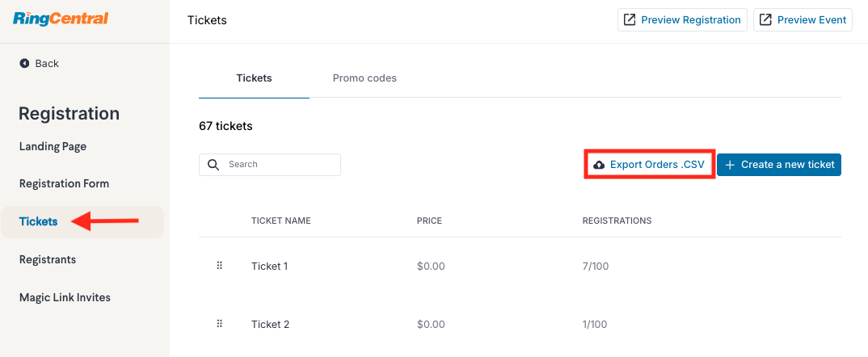Click the drag handle beside Ticket 2
Viewport: 868px width, 357px height.
pos(219,324)
